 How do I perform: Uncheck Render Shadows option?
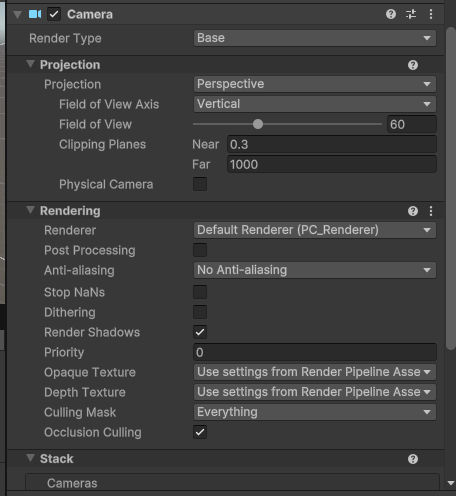(x=200, y=332)
